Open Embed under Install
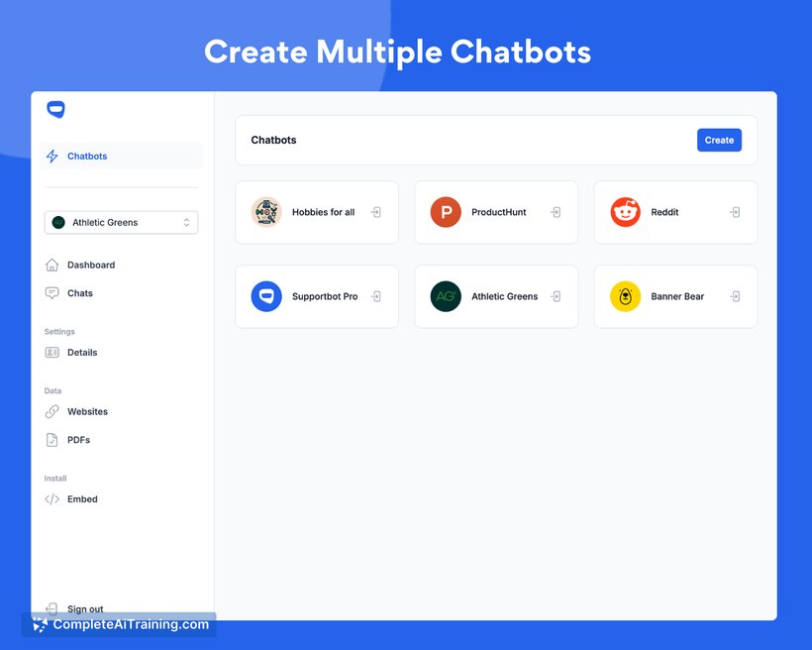This screenshot has height=650, width=812. (x=82, y=499)
